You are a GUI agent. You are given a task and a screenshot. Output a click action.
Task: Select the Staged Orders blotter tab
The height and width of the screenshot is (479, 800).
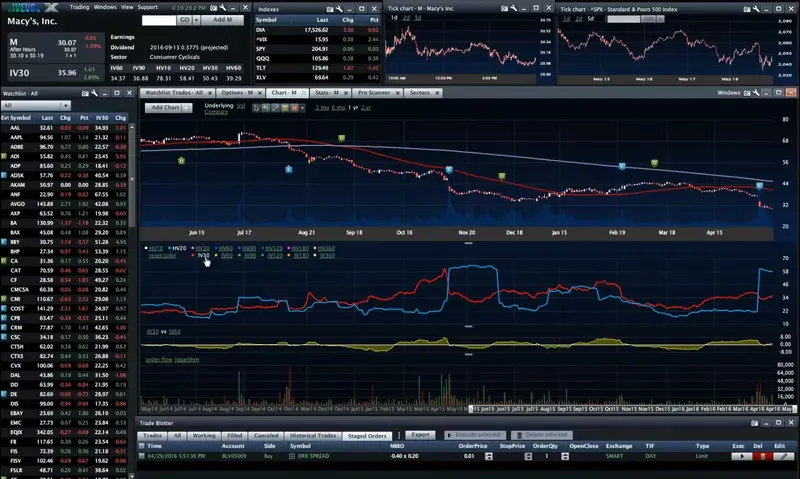click(367, 436)
